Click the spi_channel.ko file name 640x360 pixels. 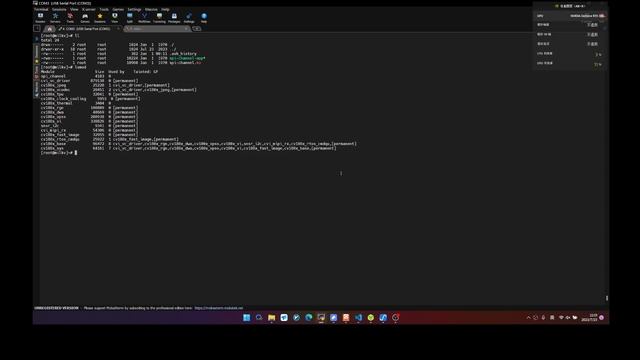click(x=185, y=63)
